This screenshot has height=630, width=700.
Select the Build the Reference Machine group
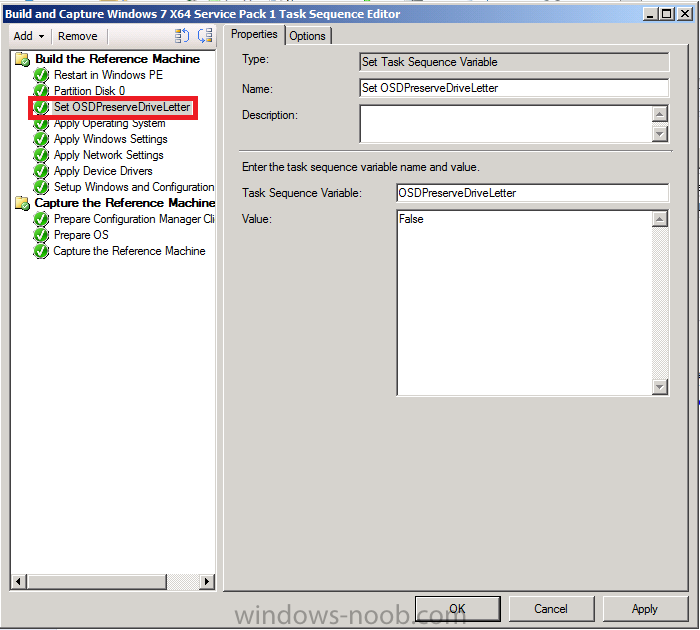coord(117,59)
